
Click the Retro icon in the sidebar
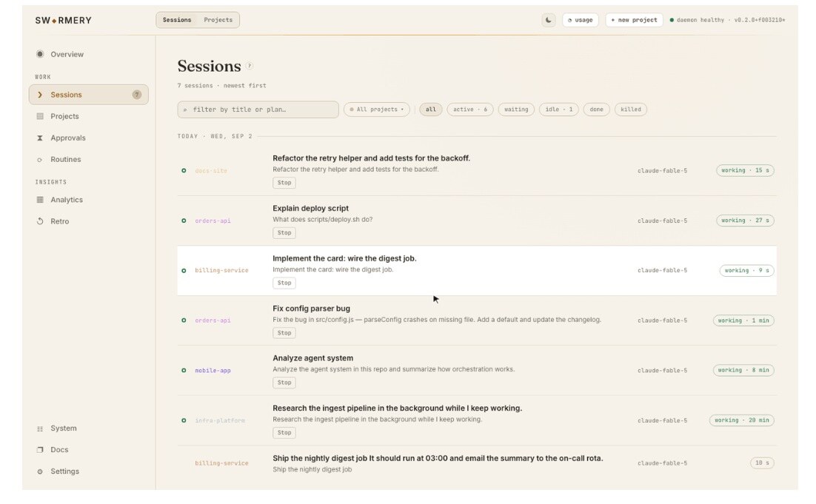point(40,221)
